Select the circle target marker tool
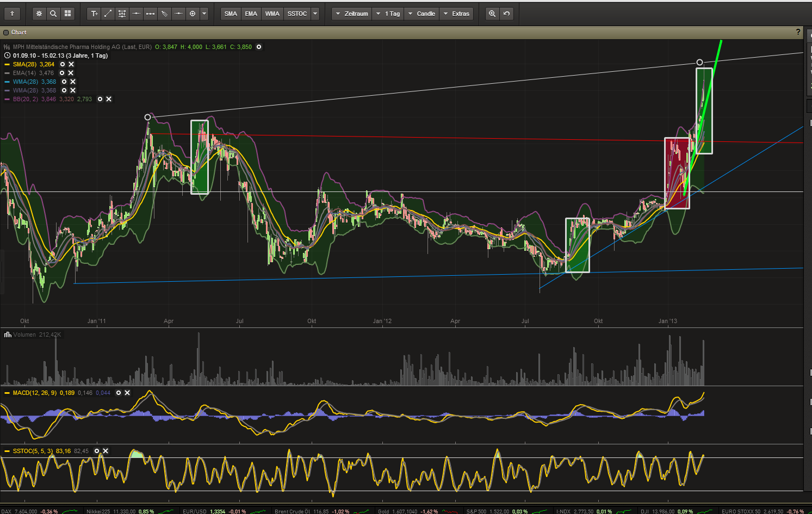The height and width of the screenshot is (514, 812). click(x=193, y=14)
